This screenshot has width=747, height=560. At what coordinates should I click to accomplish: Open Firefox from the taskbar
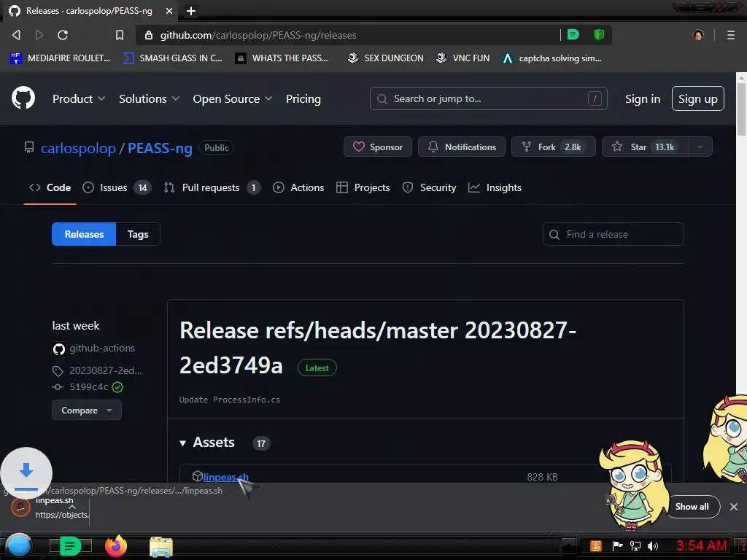coord(116,546)
